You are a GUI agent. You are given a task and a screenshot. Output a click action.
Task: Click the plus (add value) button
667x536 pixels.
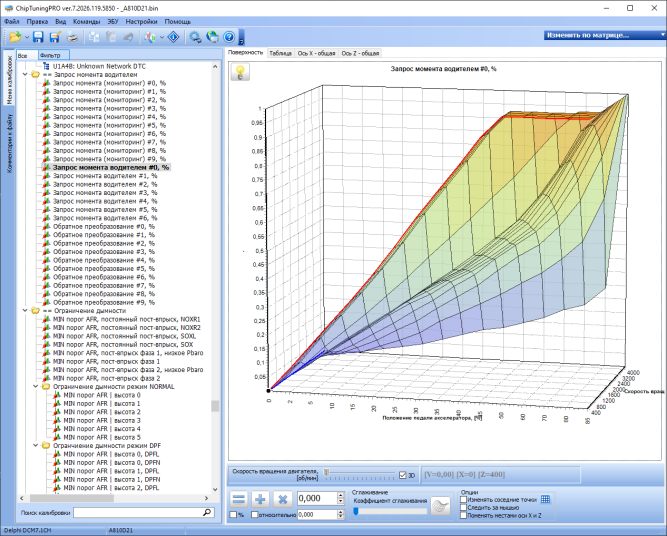(x=260, y=499)
